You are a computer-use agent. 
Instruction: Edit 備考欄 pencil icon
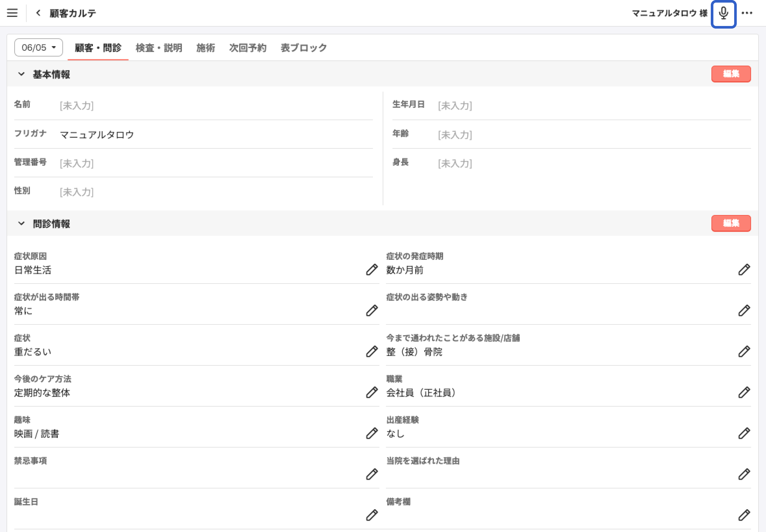coord(744,515)
